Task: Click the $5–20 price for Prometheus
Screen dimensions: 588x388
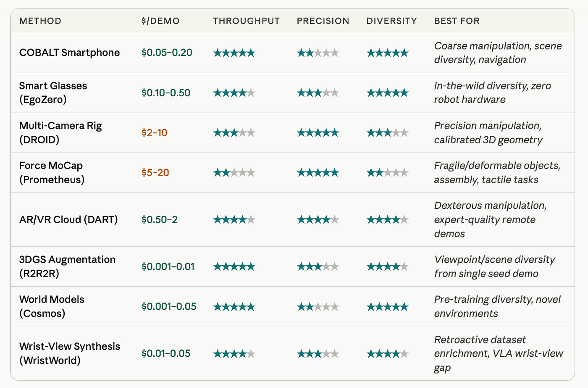Action: pos(155,173)
